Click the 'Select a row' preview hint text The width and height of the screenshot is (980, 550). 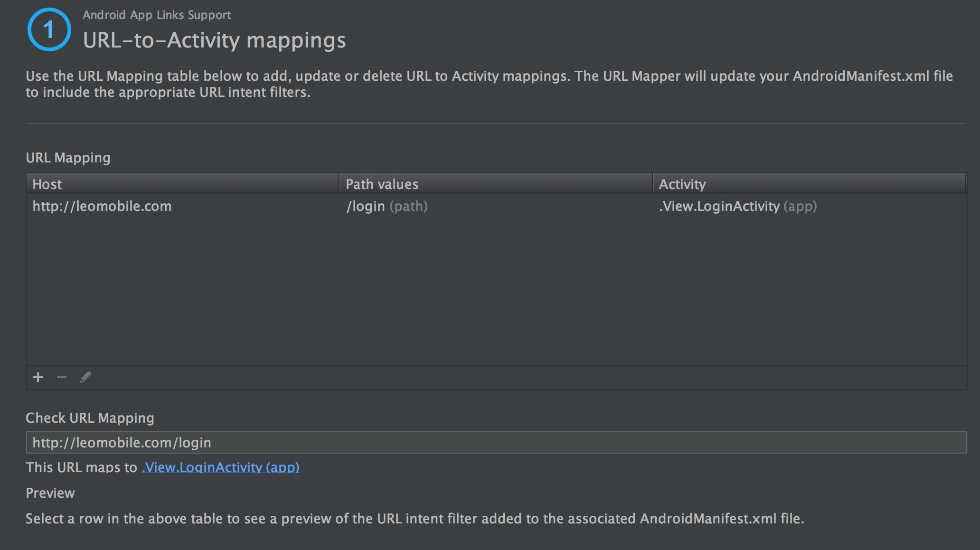[x=415, y=519]
